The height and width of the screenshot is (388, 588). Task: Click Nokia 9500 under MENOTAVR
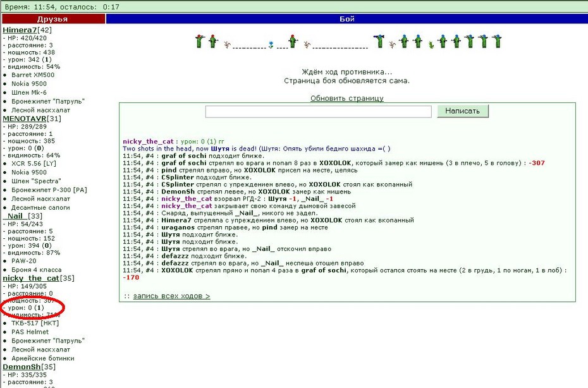click(x=29, y=173)
